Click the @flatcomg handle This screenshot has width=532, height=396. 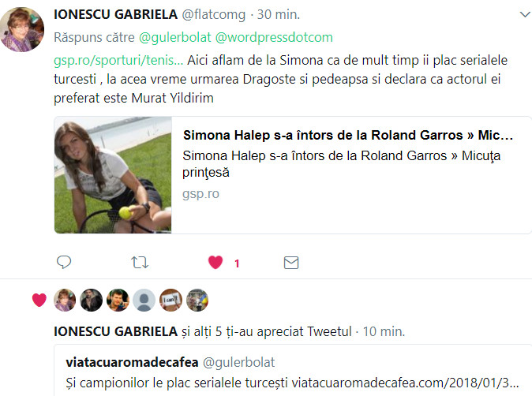tap(214, 14)
